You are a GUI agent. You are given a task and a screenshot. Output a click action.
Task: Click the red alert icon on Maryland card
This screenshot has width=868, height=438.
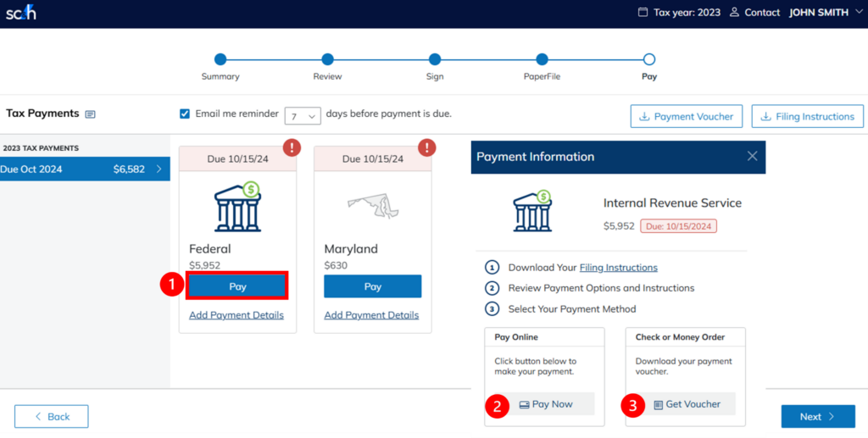(x=427, y=147)
